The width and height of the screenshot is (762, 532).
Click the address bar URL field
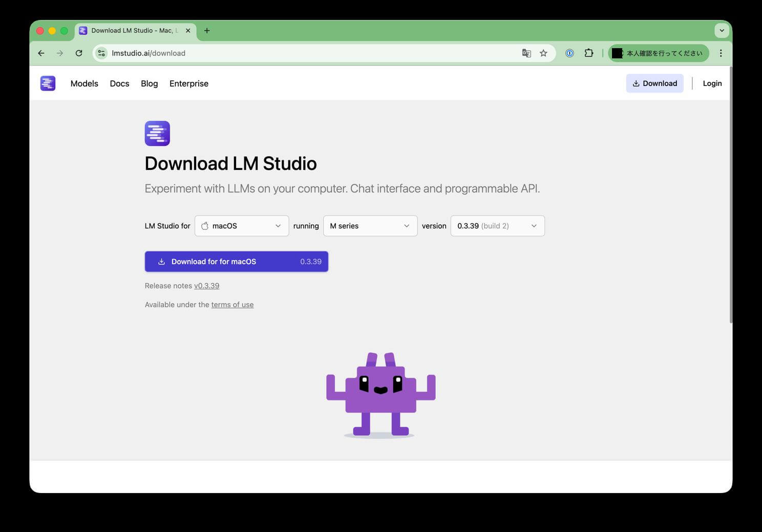[307, 53]
